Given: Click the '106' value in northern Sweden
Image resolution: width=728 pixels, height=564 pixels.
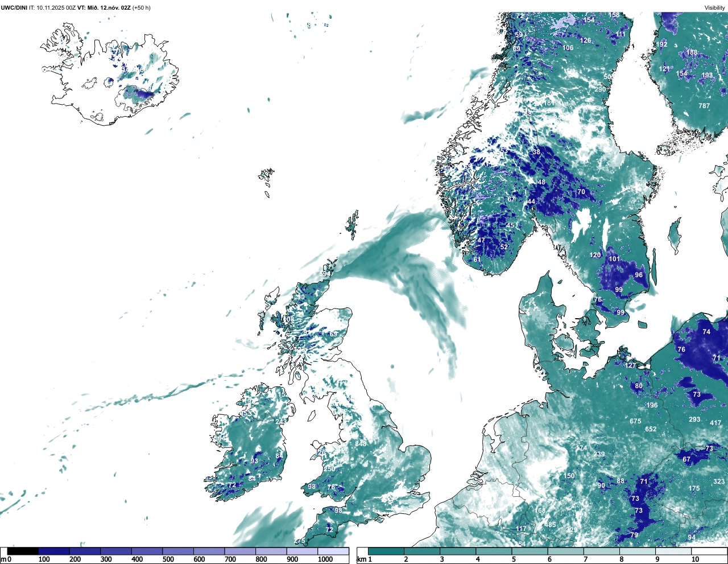Looking at the screenshot, I should (568, 48).
